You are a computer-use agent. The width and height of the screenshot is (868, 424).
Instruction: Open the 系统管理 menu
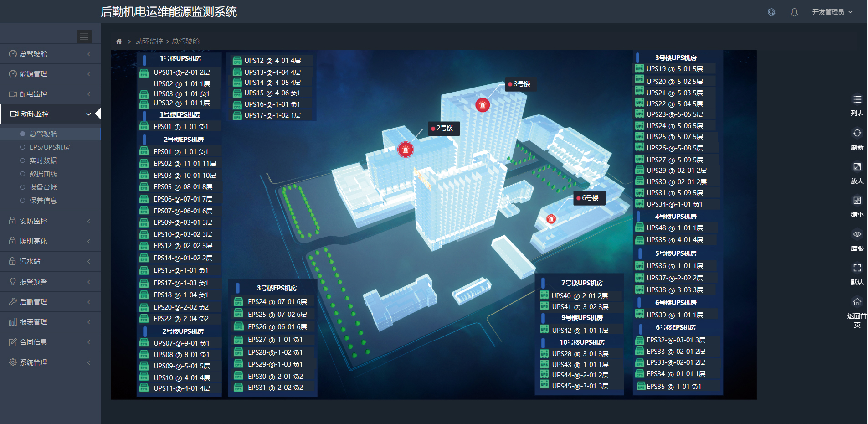(x=50, y=362)
